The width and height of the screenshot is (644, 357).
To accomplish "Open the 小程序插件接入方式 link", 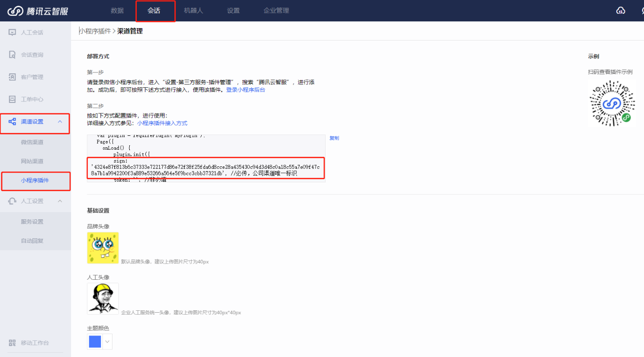I will coord(162,123).
